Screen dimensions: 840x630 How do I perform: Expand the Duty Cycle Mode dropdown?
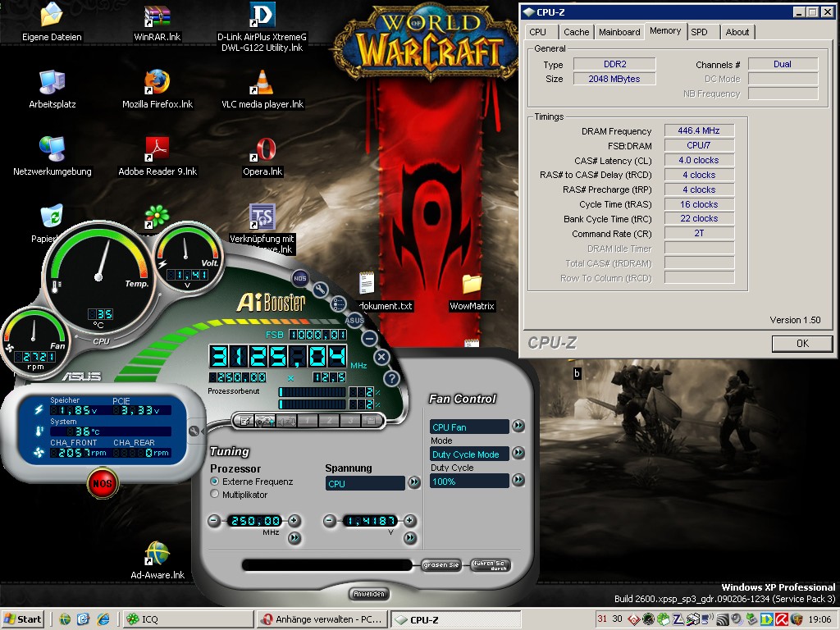click(518, 453)
